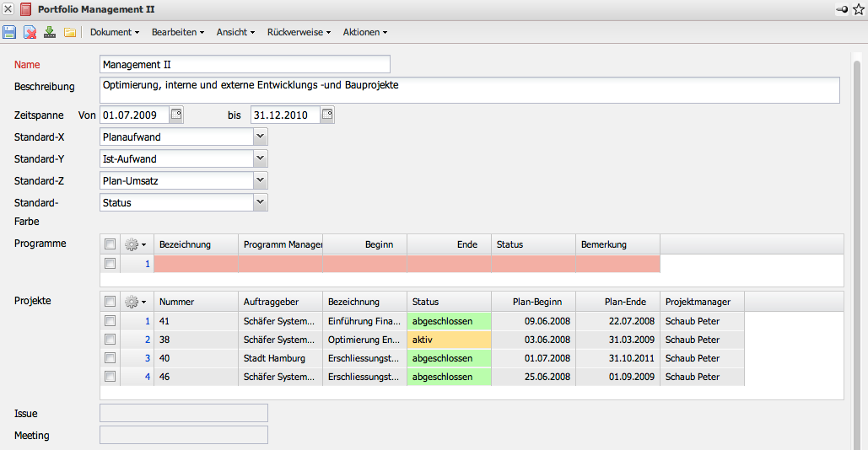Screen dimensions: 868x450
Task: Click the green arrow download icon
Action: click(x=50, y=32)
